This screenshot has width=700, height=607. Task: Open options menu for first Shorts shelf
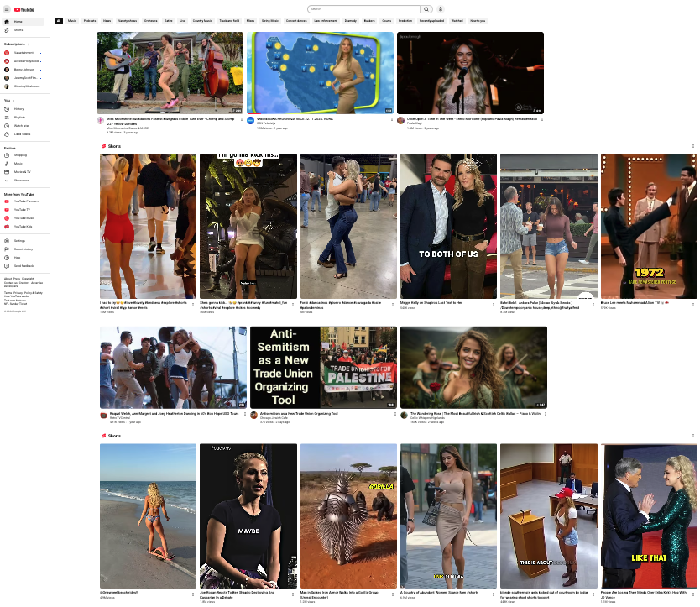click(692, 146)
